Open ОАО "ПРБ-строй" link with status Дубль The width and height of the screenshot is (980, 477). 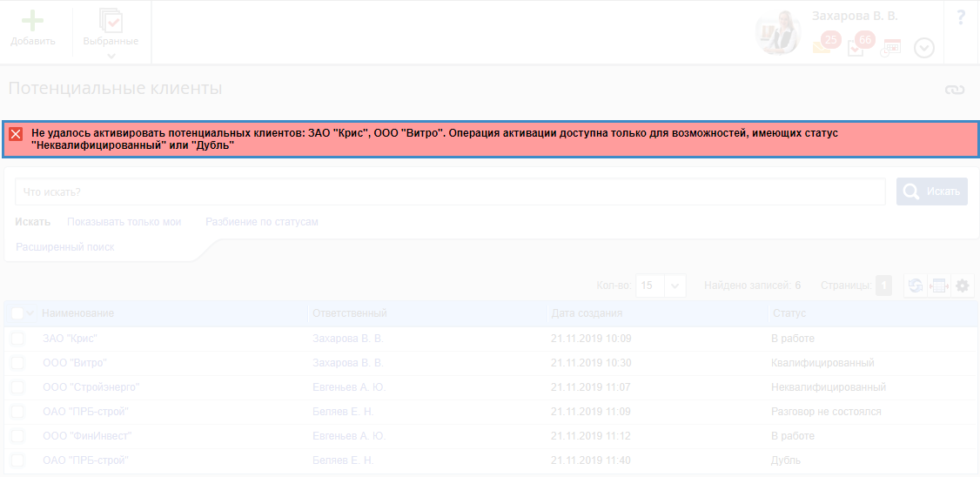(x=85, y=460)
